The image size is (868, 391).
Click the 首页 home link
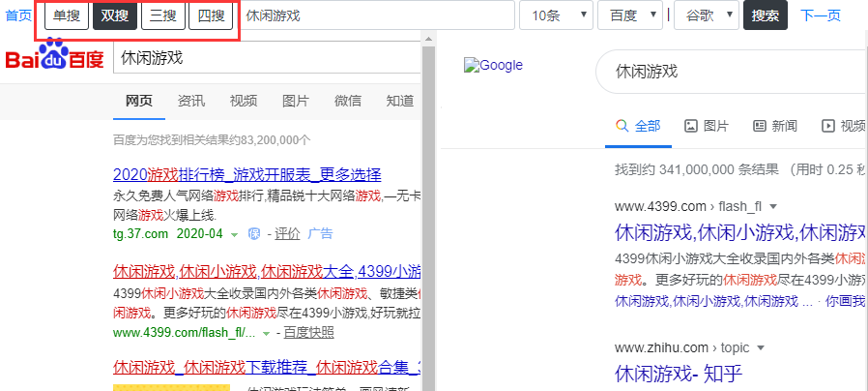[x=18, y=15]
